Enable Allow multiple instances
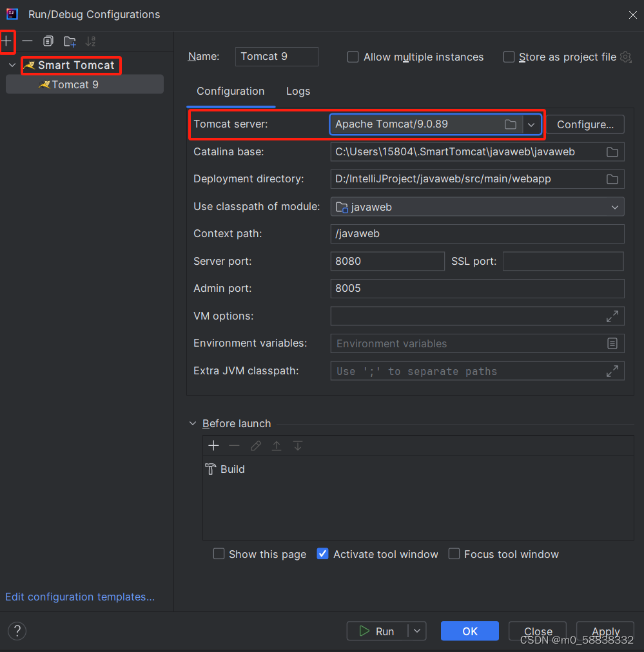Screen dimensions: 644x652 pos(353,57)
